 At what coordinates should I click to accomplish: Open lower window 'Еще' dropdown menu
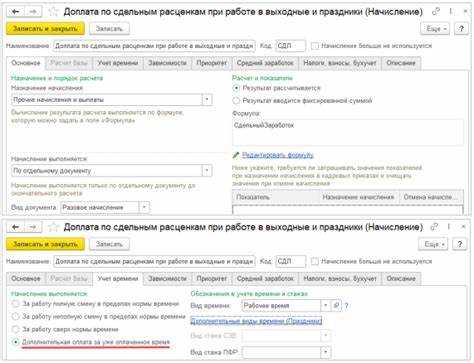[433, 244]
